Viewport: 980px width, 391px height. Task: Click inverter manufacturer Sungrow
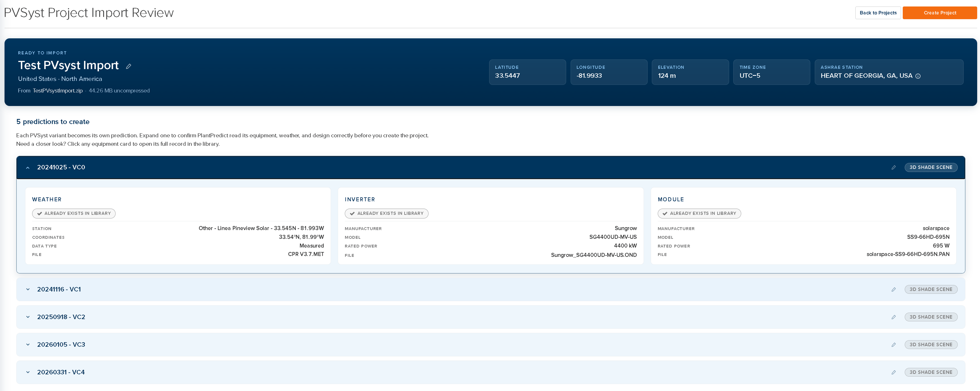pyautogui.click(x=626, y=228)
